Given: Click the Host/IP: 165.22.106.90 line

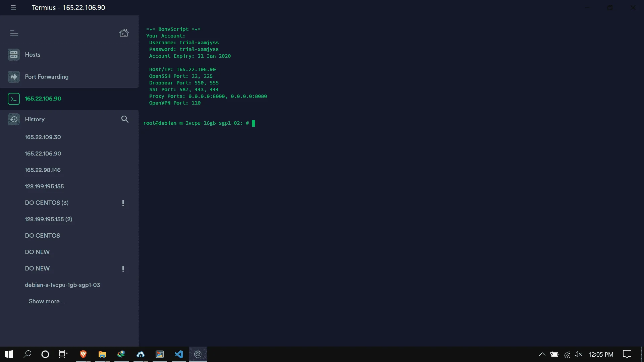Looking at the screenshot, I should tap(182, 69).
